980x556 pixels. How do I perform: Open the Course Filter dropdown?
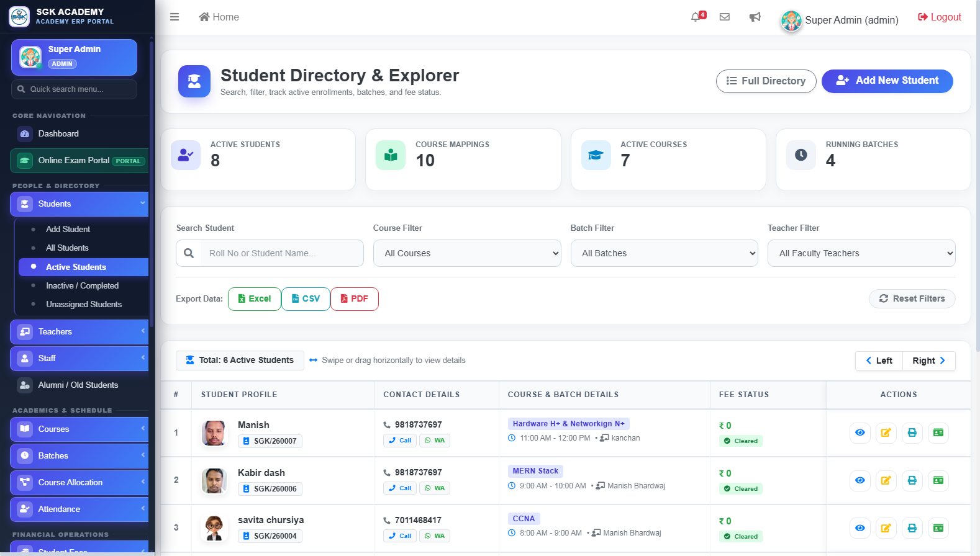467,253
